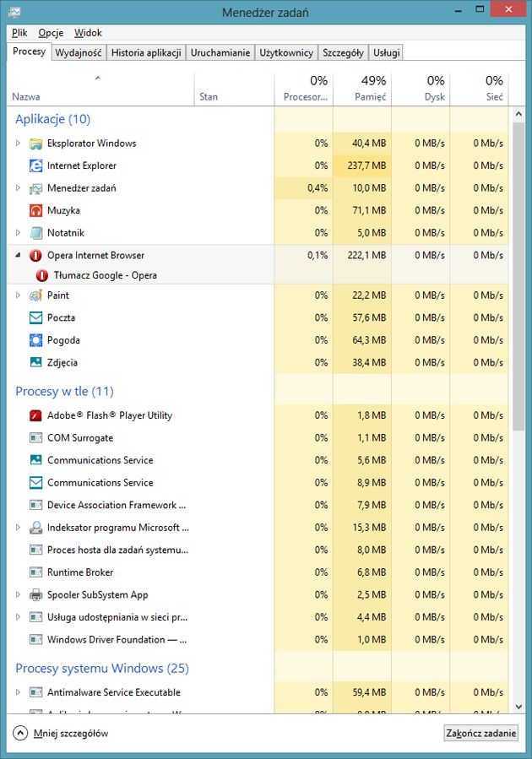The image size is (532, 759).
Task: Switch to the Wydajność tab
Action: (x=79, y=52)
